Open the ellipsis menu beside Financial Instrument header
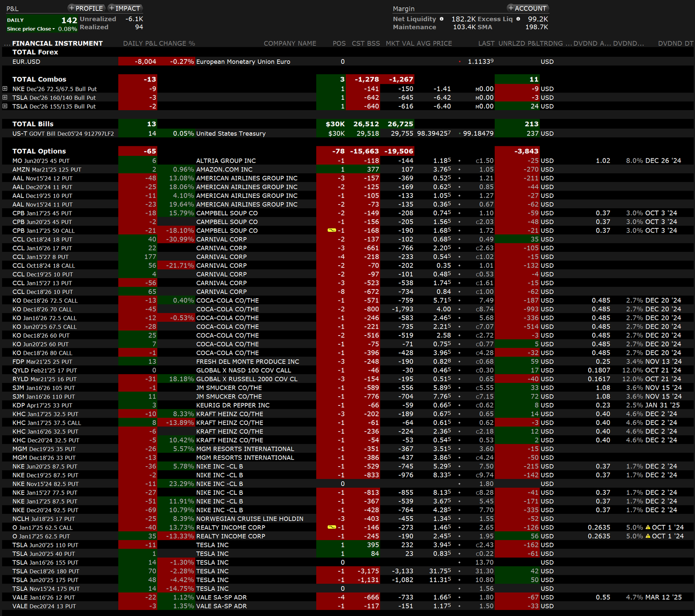The width and height of the screenshot is (695, 616). (7, 43)
